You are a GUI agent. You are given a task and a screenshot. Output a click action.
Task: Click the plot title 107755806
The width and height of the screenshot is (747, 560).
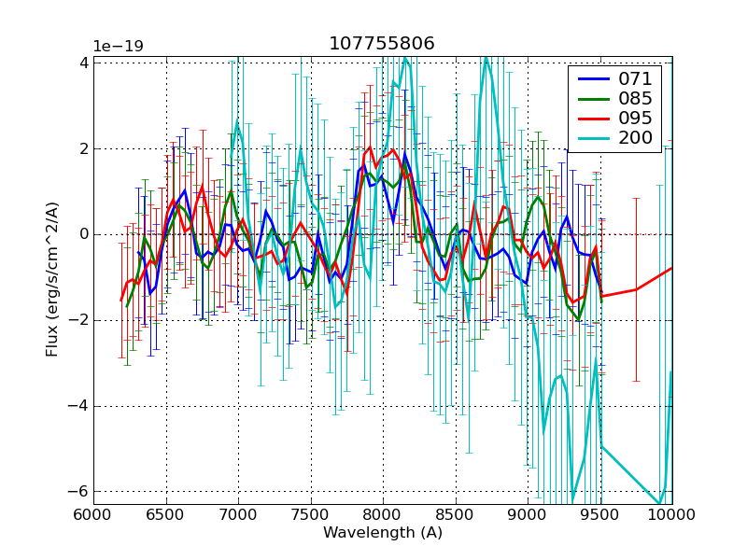click(x=382, y=44)
